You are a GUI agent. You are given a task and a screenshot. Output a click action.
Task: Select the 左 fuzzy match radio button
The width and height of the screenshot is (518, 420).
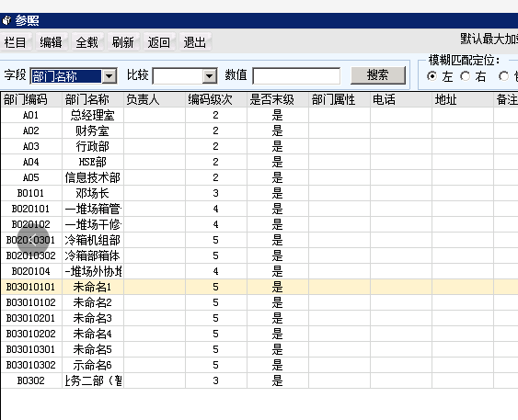(432, 76)
